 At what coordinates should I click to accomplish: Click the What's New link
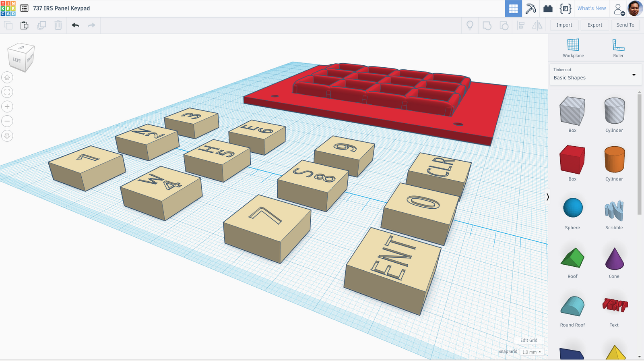point(591,8)
